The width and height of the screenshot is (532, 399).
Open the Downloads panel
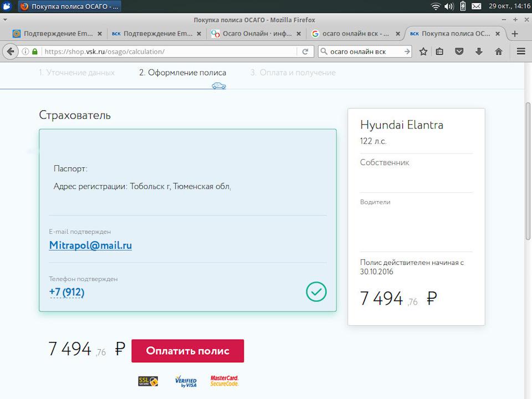point(479,51)
